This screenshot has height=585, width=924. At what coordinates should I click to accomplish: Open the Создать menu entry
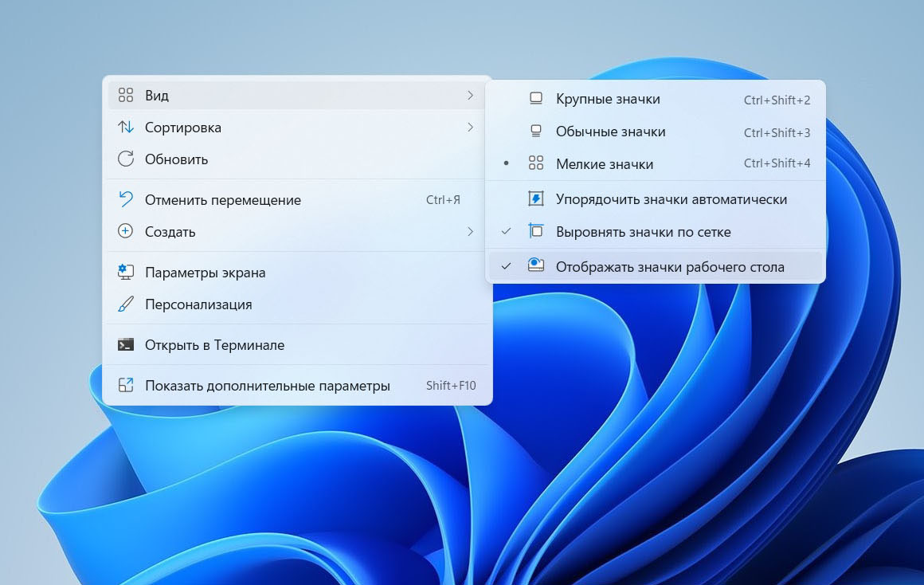(x=296, y=231)
